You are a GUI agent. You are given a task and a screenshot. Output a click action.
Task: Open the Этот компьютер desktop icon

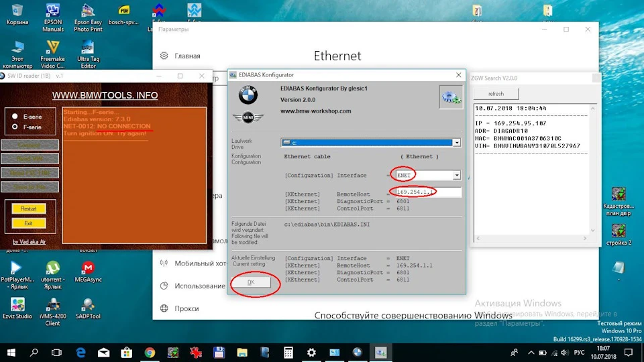tap(17, 54)
